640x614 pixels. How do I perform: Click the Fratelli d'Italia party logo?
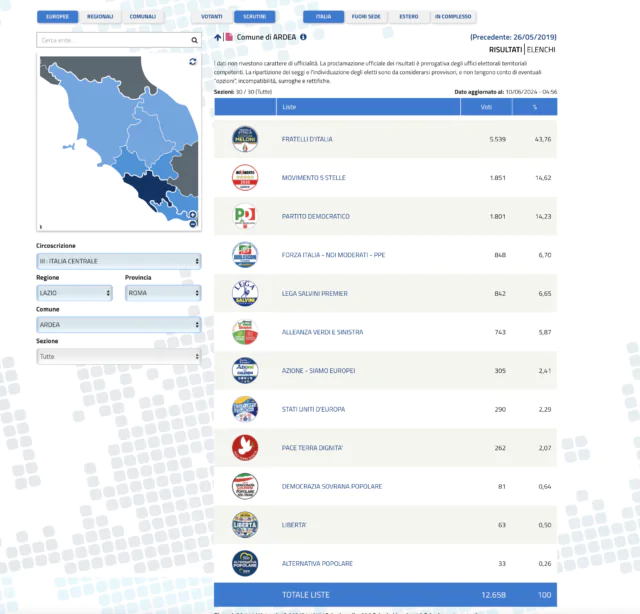(244, 138)
